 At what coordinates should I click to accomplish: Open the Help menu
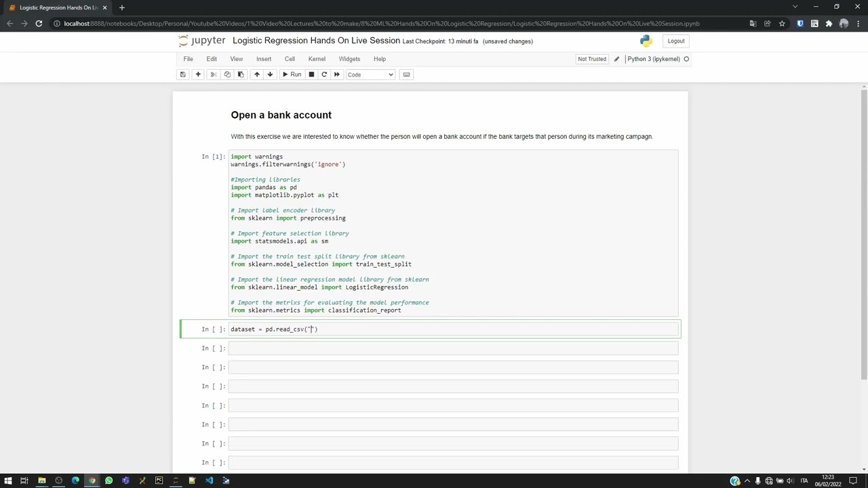pos(380,59)
